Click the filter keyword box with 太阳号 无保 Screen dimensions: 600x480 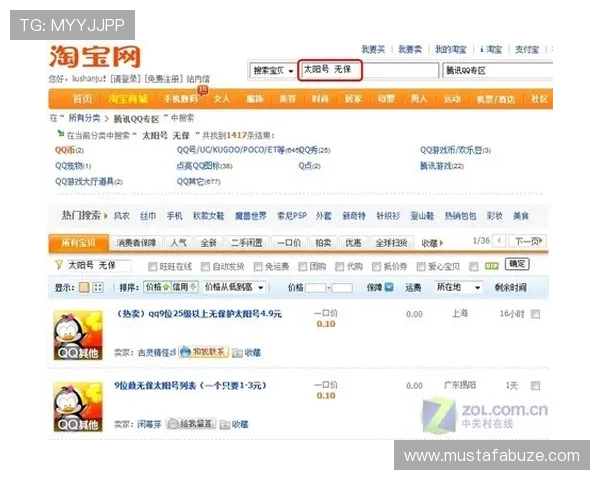[99, 265]
